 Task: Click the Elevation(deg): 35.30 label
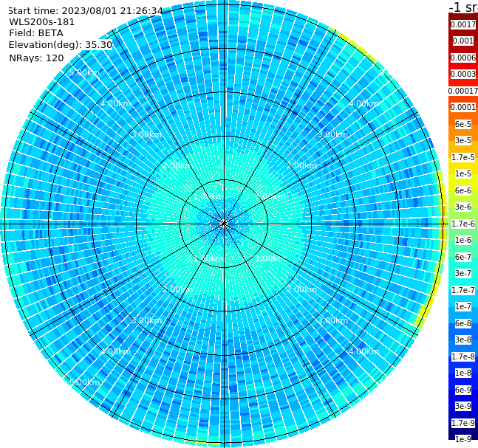pyautogui.click(x=61, y=45)
